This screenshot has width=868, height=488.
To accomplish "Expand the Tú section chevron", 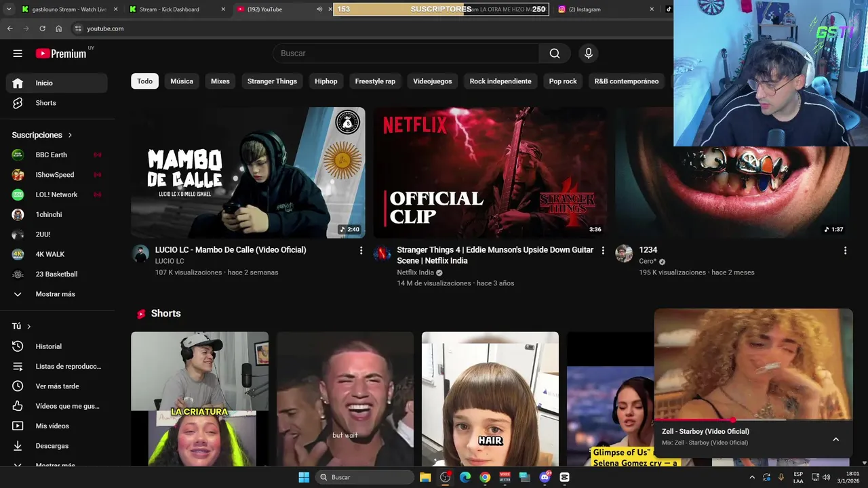I will pos(28,327).
